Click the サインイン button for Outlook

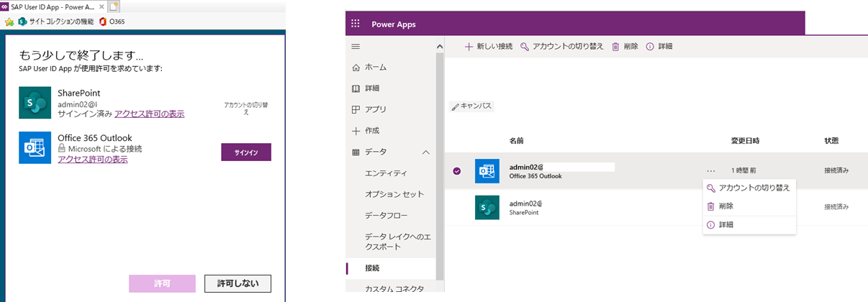point(245,152)
